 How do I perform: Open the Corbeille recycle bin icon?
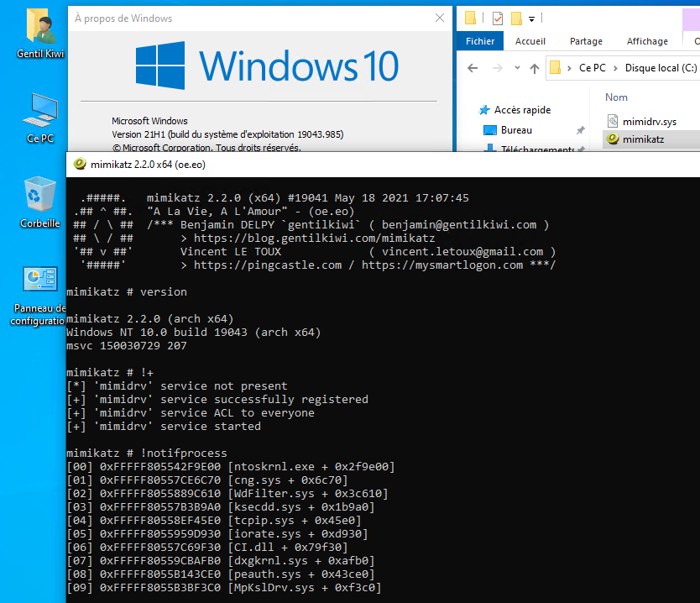pos(40,202)
